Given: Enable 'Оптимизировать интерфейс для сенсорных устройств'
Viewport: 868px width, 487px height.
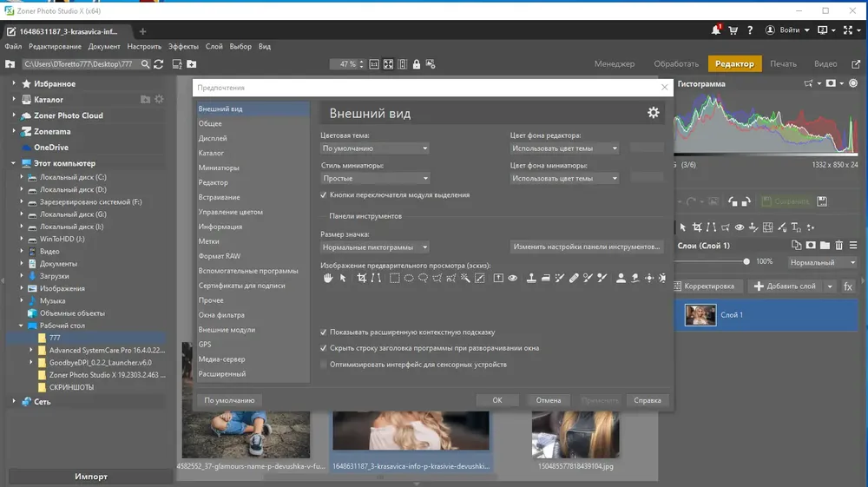Looking at the screenshot, I should (x=324, y=365).
